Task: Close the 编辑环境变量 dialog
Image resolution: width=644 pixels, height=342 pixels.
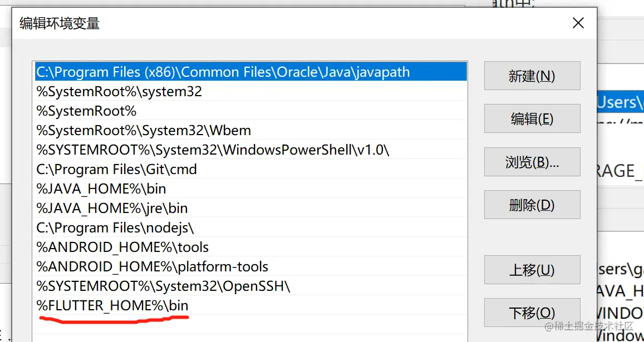Action: click(x=578, y=23)
